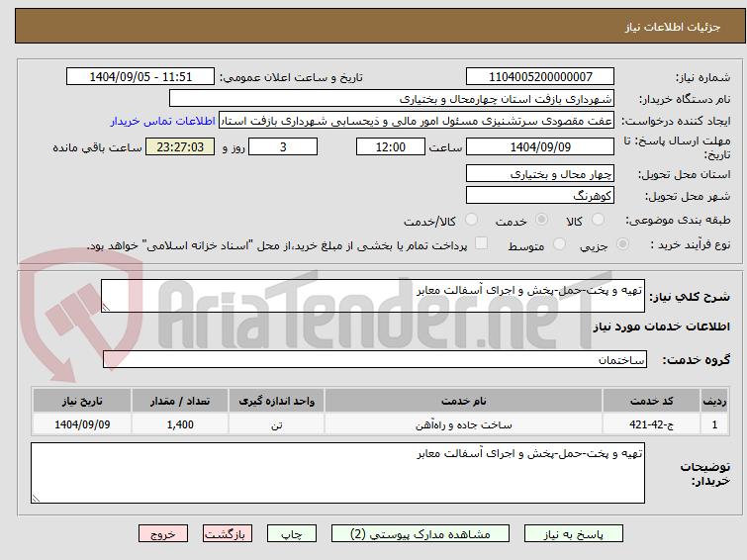Screen dimensions: 747x560
Task: Click the deadline date field 1404/09/09
Action: point(540,146)
